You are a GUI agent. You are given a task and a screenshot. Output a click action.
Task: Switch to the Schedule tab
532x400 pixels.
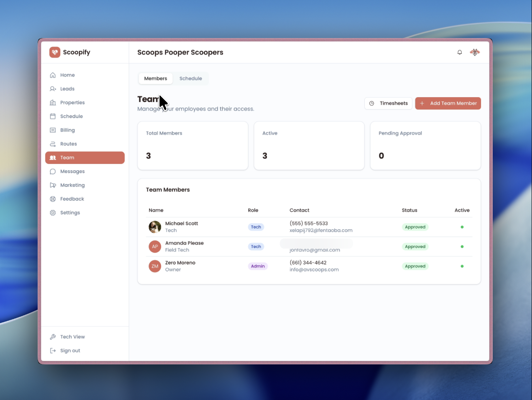tap(191, 79)
